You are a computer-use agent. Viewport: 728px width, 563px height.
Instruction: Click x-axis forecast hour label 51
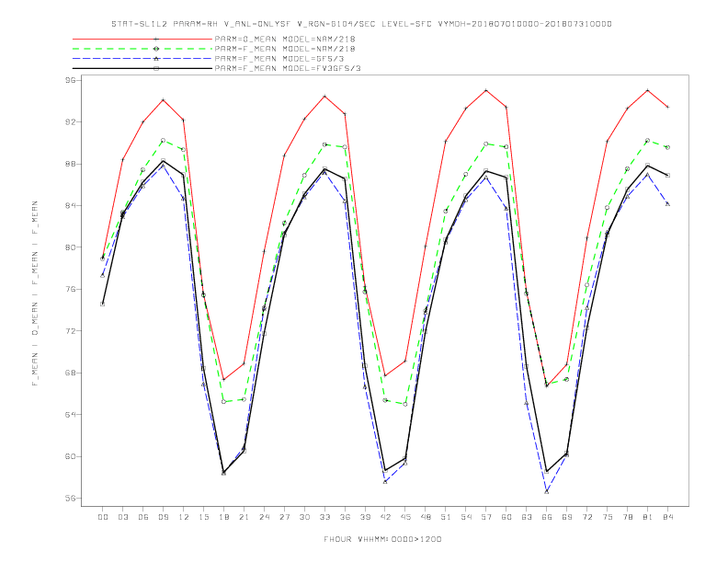point(446,517)
